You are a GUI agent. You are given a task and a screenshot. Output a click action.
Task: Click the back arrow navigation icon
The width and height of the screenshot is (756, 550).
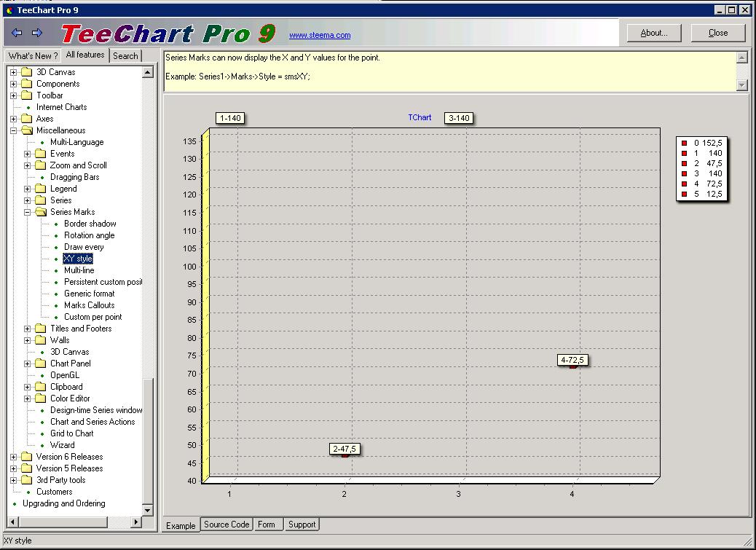pyautogui.click(x=17, y=33)
